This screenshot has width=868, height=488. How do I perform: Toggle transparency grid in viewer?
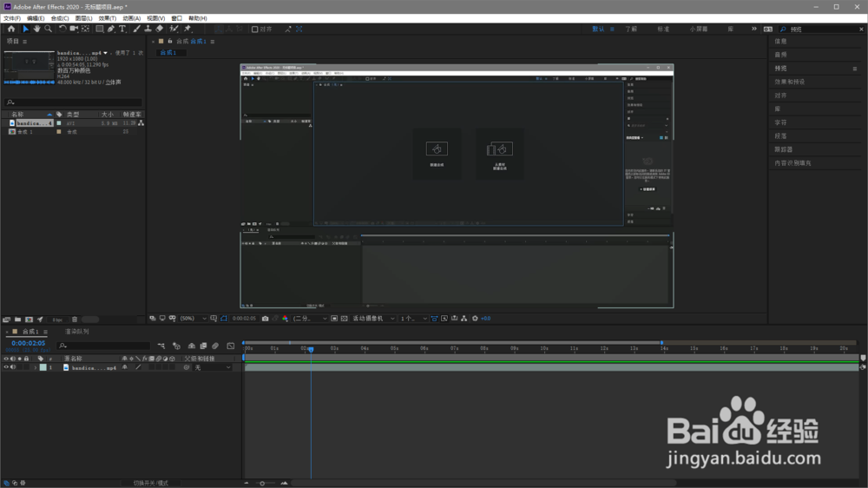coord(345,319)
